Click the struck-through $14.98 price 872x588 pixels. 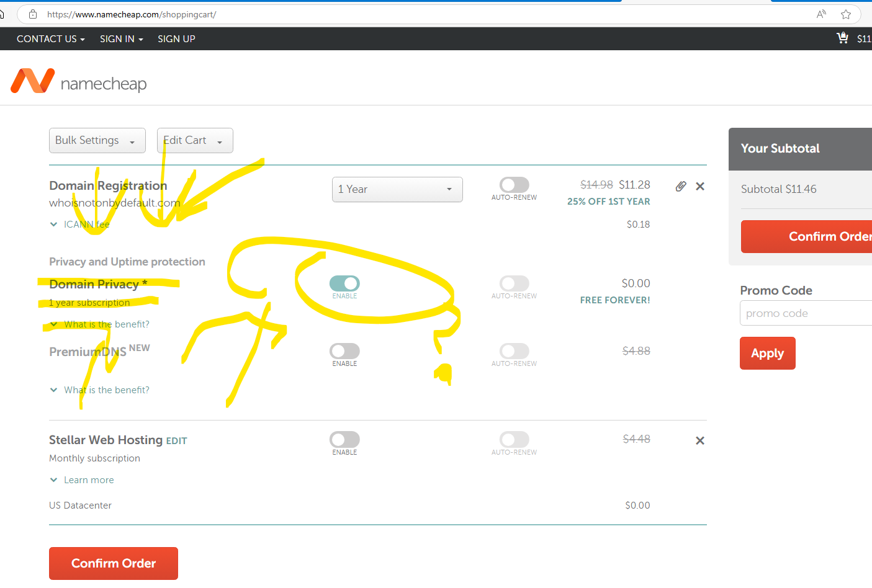click(596, 185)
